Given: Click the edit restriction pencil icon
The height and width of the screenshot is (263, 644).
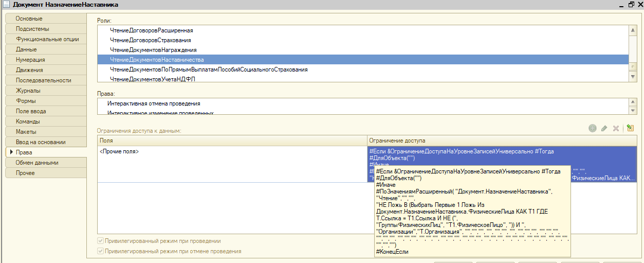Looking at the screenshot, I should [604, 128].
